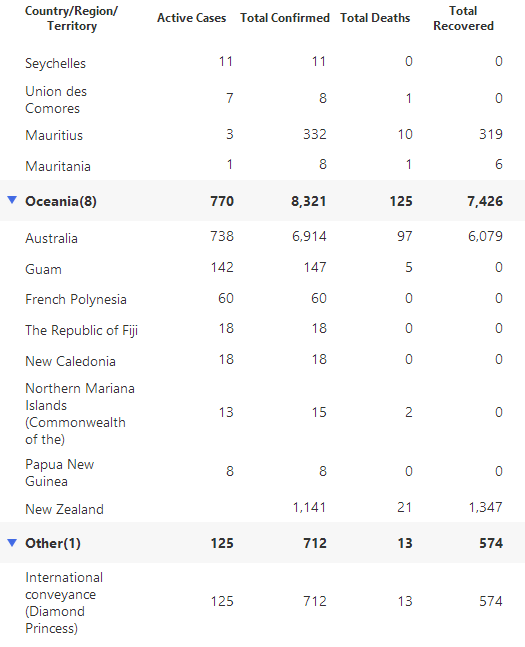Collapse the Oceania(8) group triangle
This screenshot has height=647, width=525.
tap(12, 201)
